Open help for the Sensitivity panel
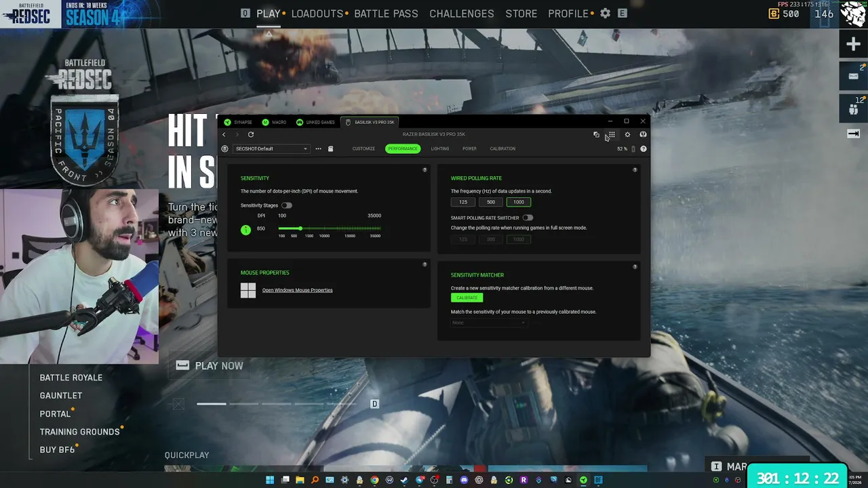The height and width of the screenshot is (488, 868). click(x=425, y=169)
